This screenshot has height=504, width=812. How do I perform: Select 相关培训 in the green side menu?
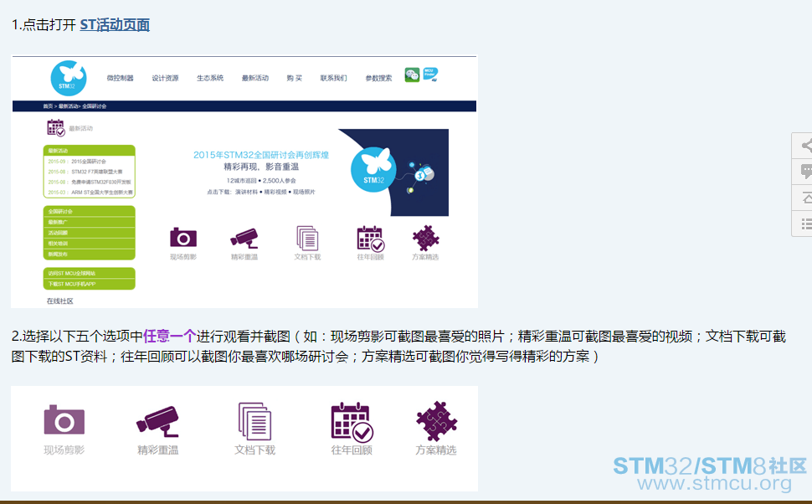click(89, 244)
